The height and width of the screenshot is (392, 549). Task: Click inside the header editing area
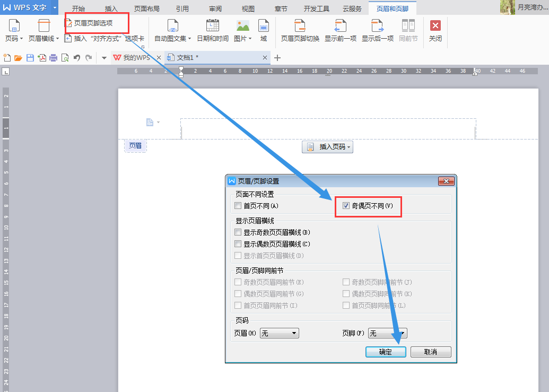328,129
